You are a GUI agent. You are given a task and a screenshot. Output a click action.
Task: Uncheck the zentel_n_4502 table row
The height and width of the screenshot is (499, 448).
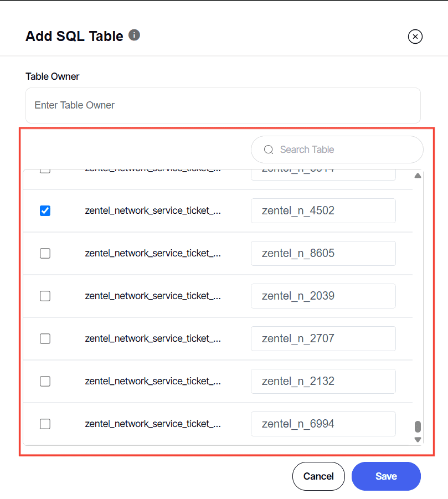tap(45, 210)
